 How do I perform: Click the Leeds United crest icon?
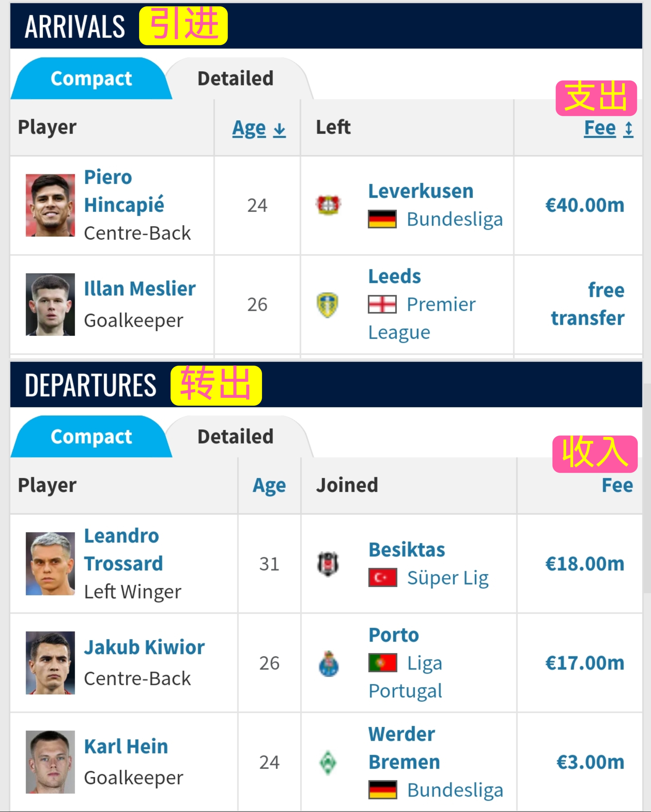[x=328, y=305]
